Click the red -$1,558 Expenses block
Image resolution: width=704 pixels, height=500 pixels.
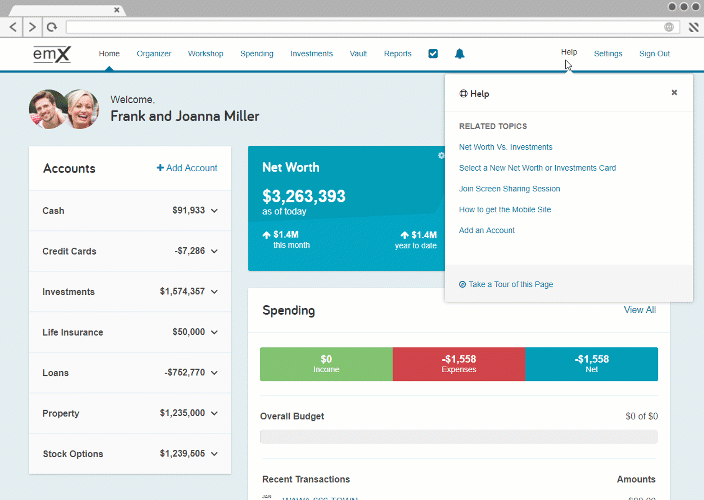coord(459,364)
